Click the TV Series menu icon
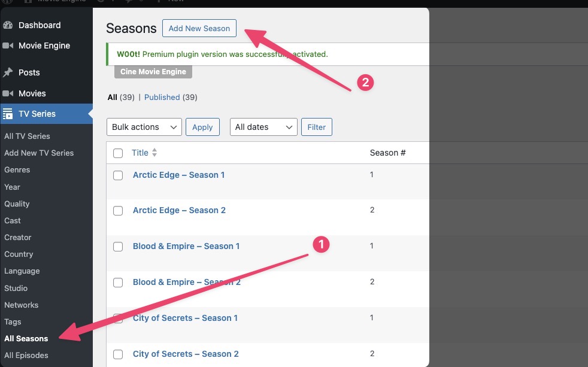This screenshot has height=367, width=588. (x=8, y=114)
